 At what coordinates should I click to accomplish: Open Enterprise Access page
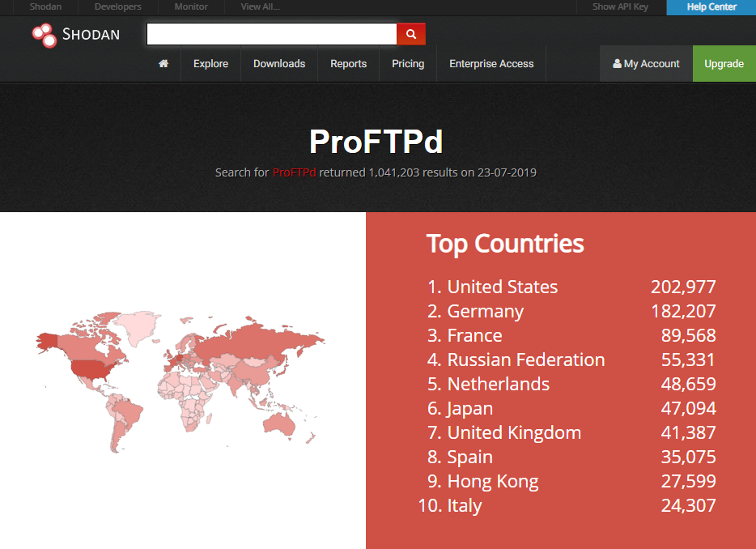tap(491, 64)
